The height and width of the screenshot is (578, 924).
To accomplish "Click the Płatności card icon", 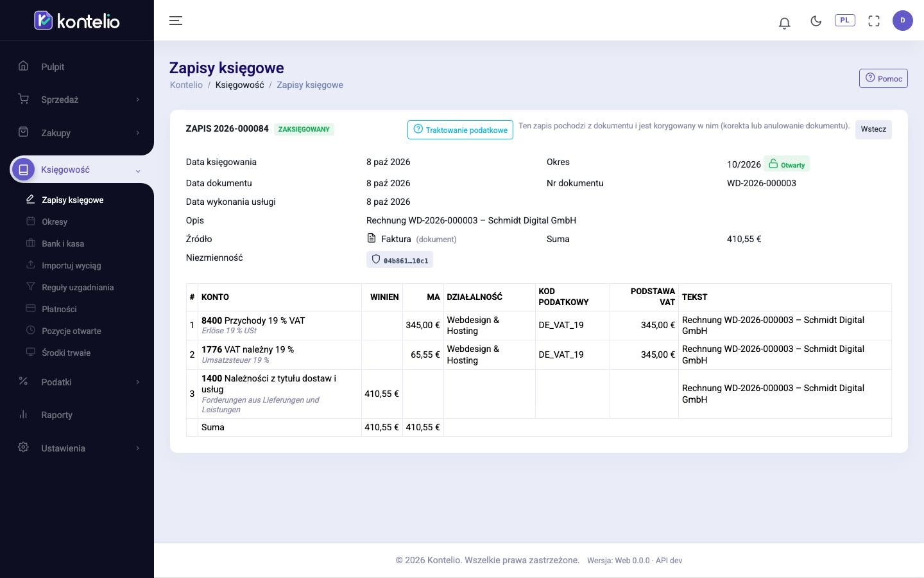I will pos(30,308).
